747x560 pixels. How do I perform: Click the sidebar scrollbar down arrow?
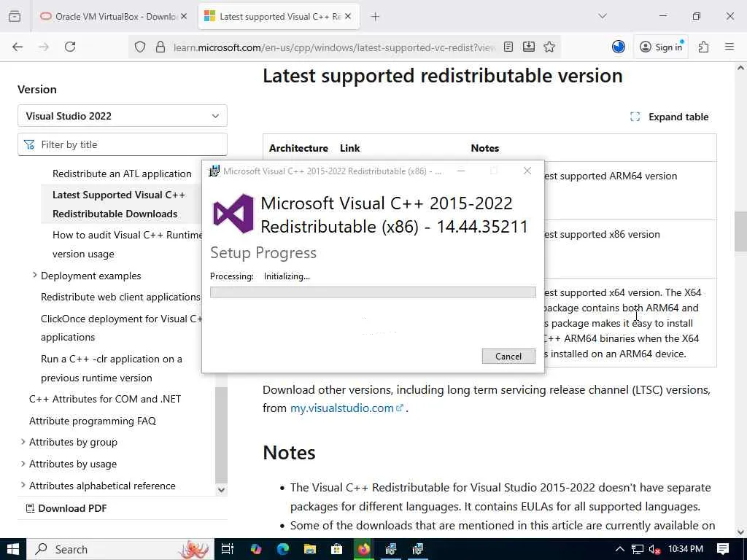(221, 489)
